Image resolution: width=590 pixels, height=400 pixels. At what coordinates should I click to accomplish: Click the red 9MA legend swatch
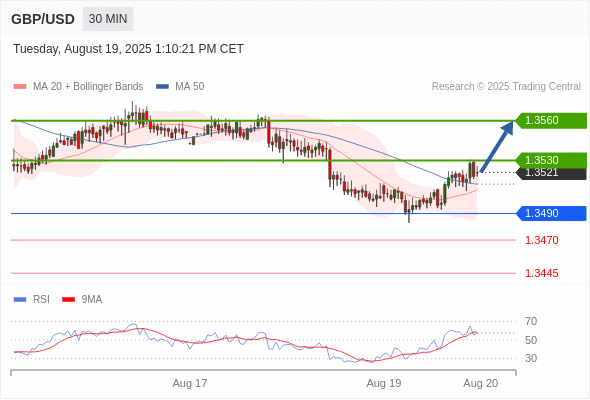tap(68, 300)
